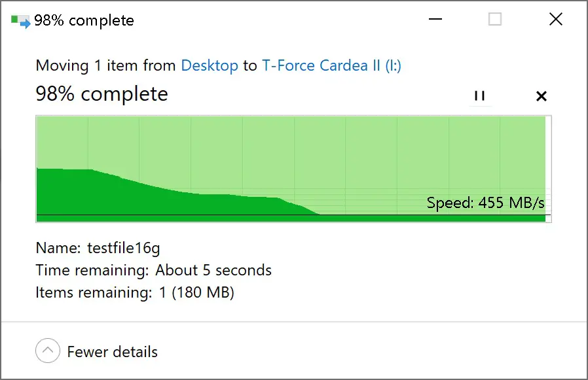Click the Items remaining 1 (180 MB) text
Image resolution: width=588 pixels, height=380 pixels.
(x=135, y=292)
